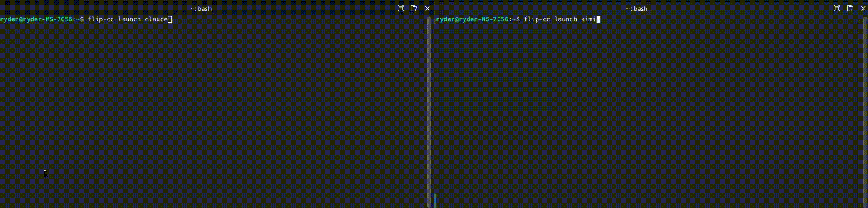The height and width of the screenshot is (208, 868).
Task: Click the right pane title '~:bash'
Action: pyautogui.click(x=637, y=9)
